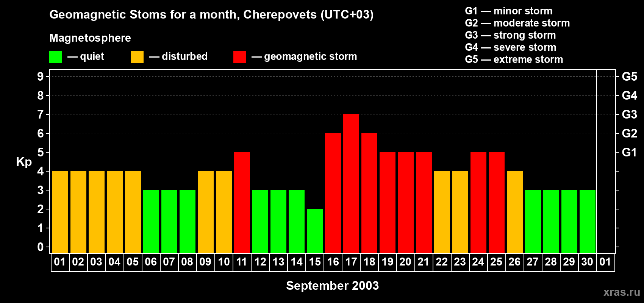644x303 pixels.
Task: Click Kp value 0 on left axis
Action: tap(41, 247)
